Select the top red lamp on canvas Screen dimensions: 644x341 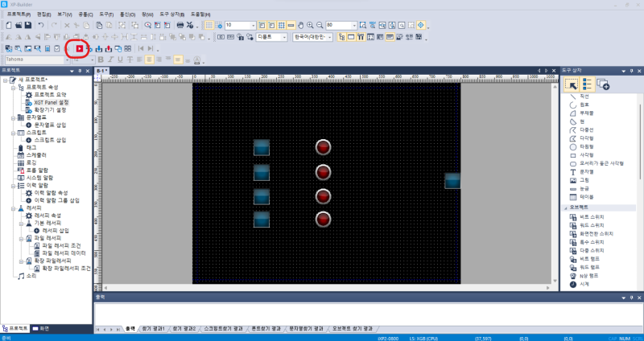pyautogui.click(x=324, y=147)
